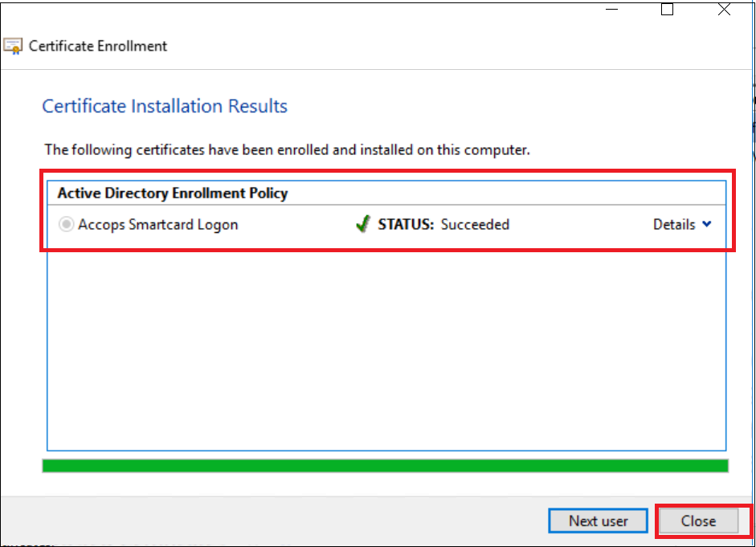Click the 'Succeeded' status text

pyautogui.click(x=475, y=225)
